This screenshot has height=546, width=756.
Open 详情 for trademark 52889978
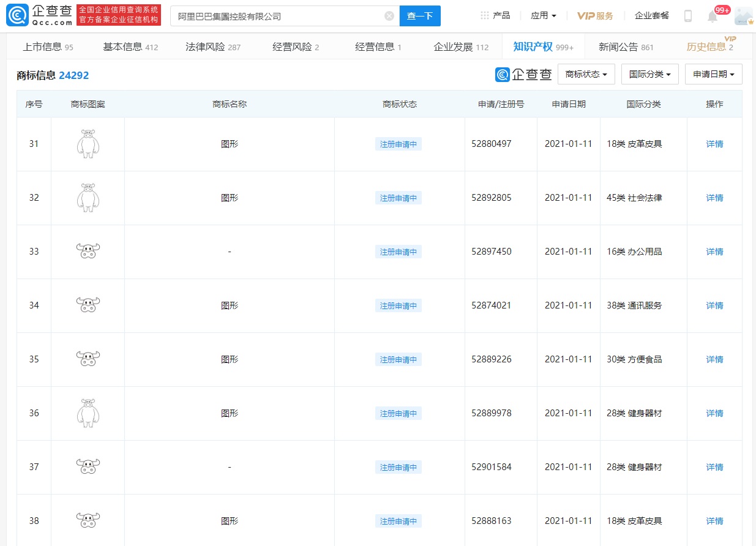click(714, 413)
